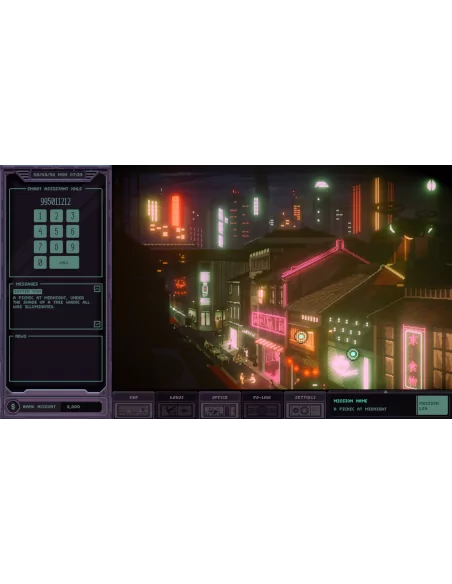Click the dollar sign bank account icon
The width and height of the screenshot is (452, 584).
pos(13,406)
